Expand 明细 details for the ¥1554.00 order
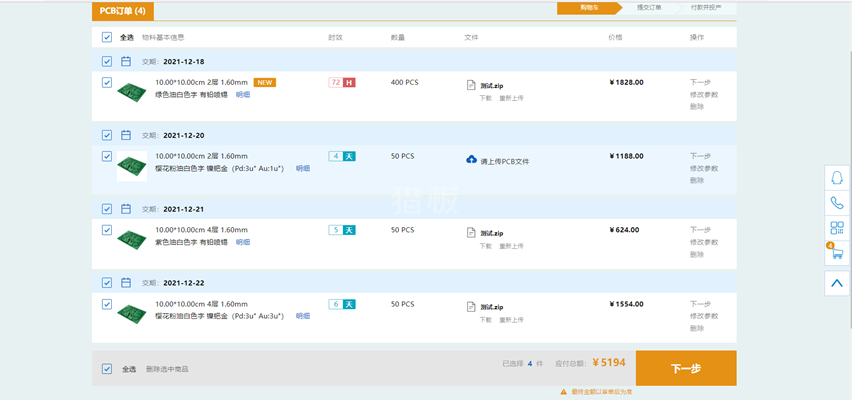The height and width of the screenshot is (400, 852). pyautogui.click(x=302, y=316)
